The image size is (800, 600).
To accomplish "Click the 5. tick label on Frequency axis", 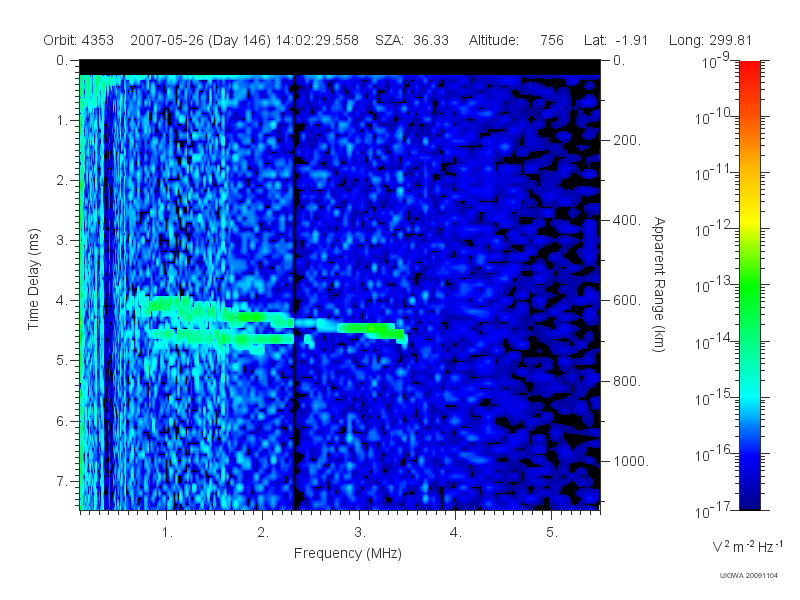I will coord(552,533).
